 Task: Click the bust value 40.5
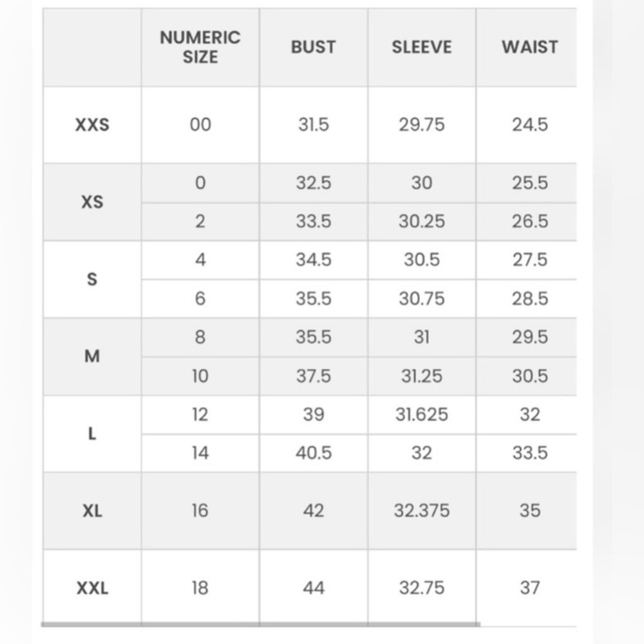click(x=314, y=453)
